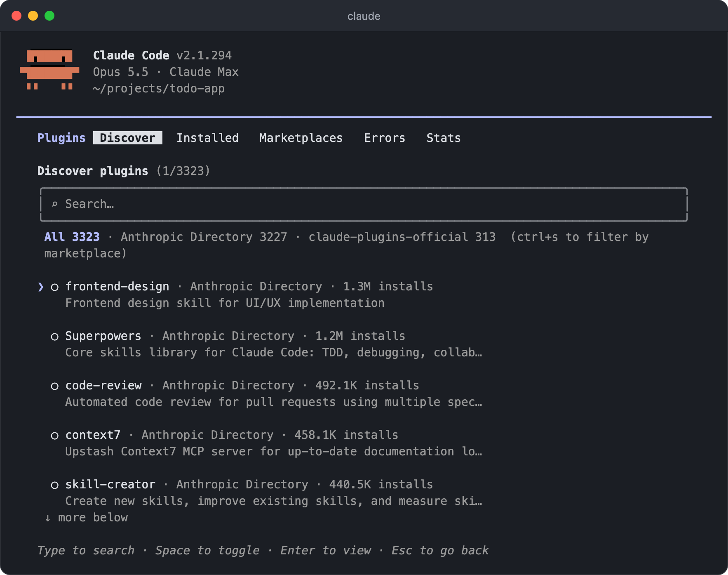The width and height of the screenshot is (728, 575).
Task: Toggle the frontend-design plugin circle
Action: tap(54, 287)
